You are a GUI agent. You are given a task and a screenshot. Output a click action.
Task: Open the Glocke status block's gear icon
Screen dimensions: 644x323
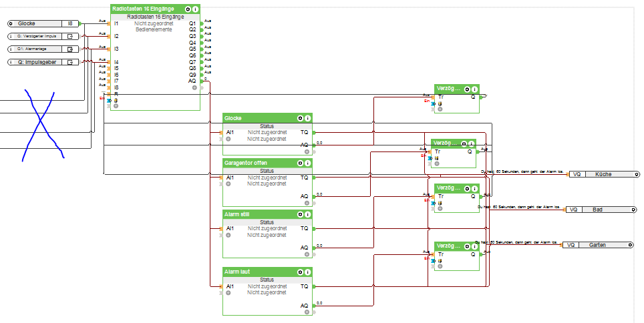pyautogui.click(x=300, y=118)
